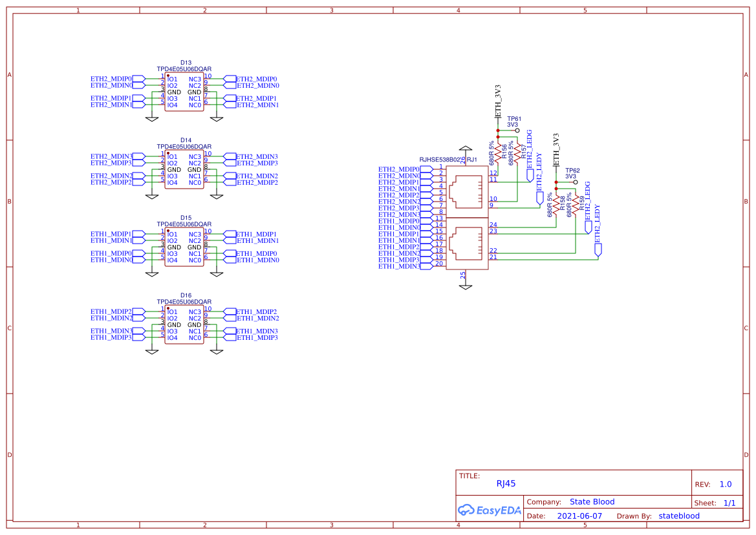756x535 pixels.
Task: Select the RJHSE538B02 part name label
Action: (x=440, y=159)
